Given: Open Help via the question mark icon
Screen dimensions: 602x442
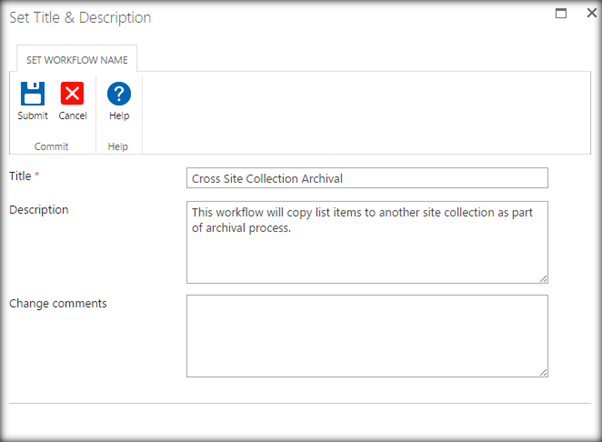Looking at the screenshot, I should tap(119, 95).
